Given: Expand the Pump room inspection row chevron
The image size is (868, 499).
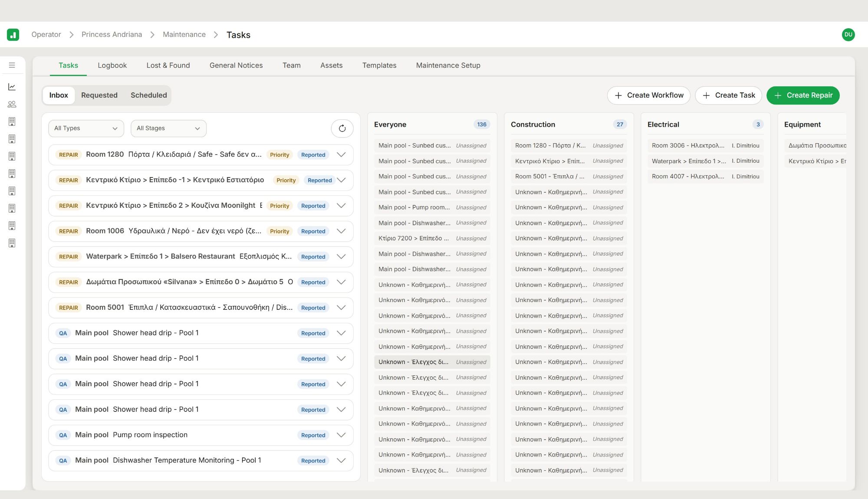Looking at the screenshot, I should coord(342,435).
